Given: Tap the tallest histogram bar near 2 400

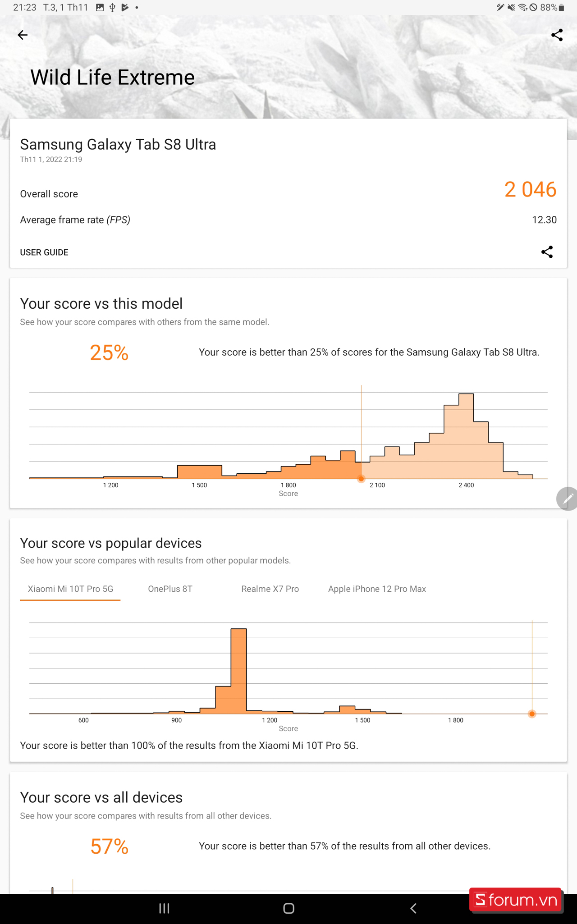Looking at the screenshot, I should pyautogui.click(x=466, y=436).
